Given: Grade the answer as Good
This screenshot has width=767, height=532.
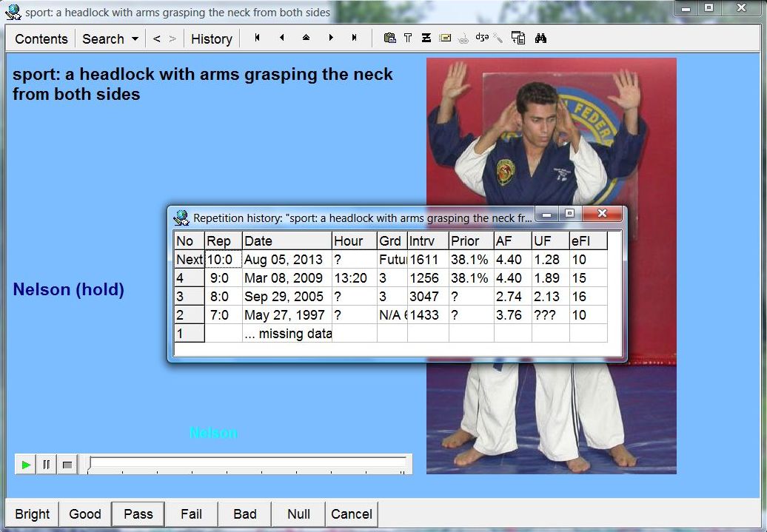Looking at the screenshot, I should [85, 514].
